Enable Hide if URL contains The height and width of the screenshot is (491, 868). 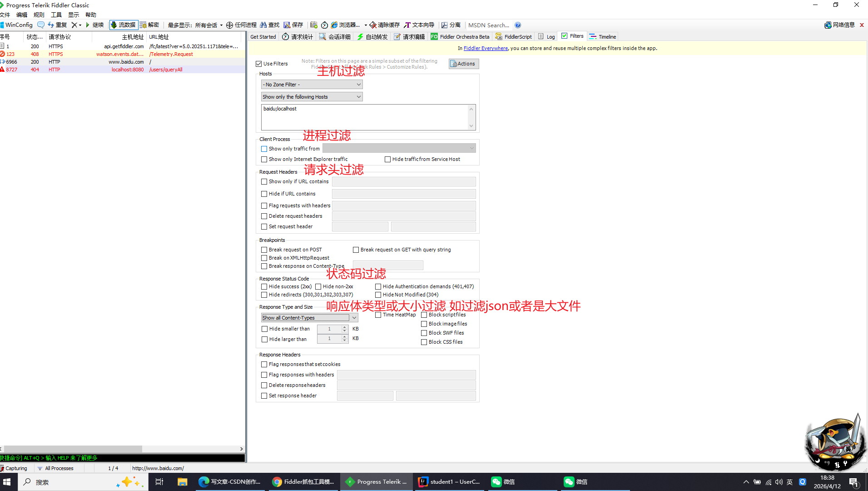point(264,194)
